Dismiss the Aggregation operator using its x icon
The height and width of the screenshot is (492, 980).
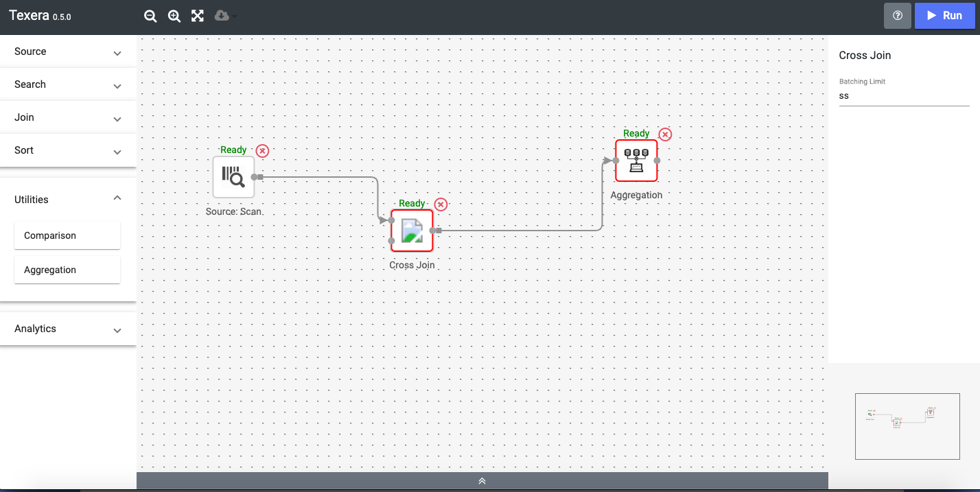(664, 134)
